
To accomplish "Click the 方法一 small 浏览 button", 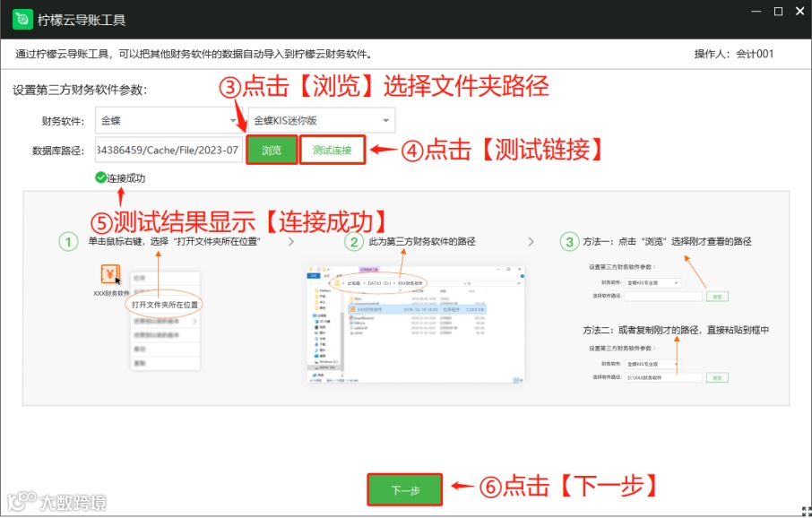I will click(717, 297).
